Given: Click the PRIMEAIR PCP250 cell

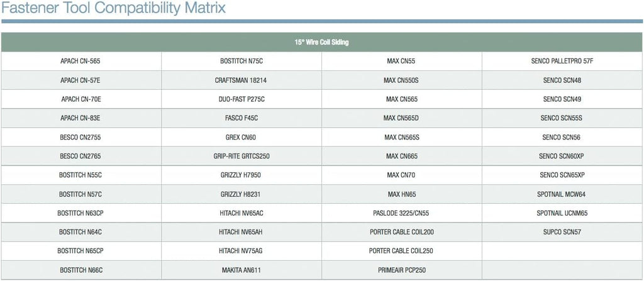Looking at the screenshot, I should pos(401,270).
